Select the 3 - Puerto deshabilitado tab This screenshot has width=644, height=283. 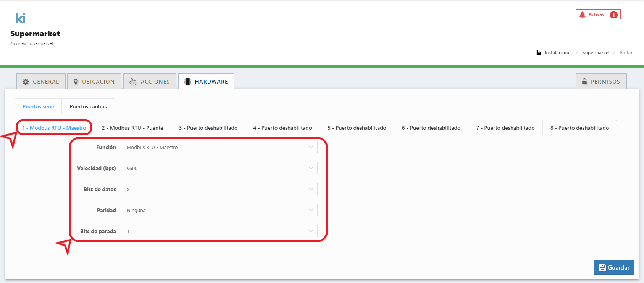coord(208,128)
